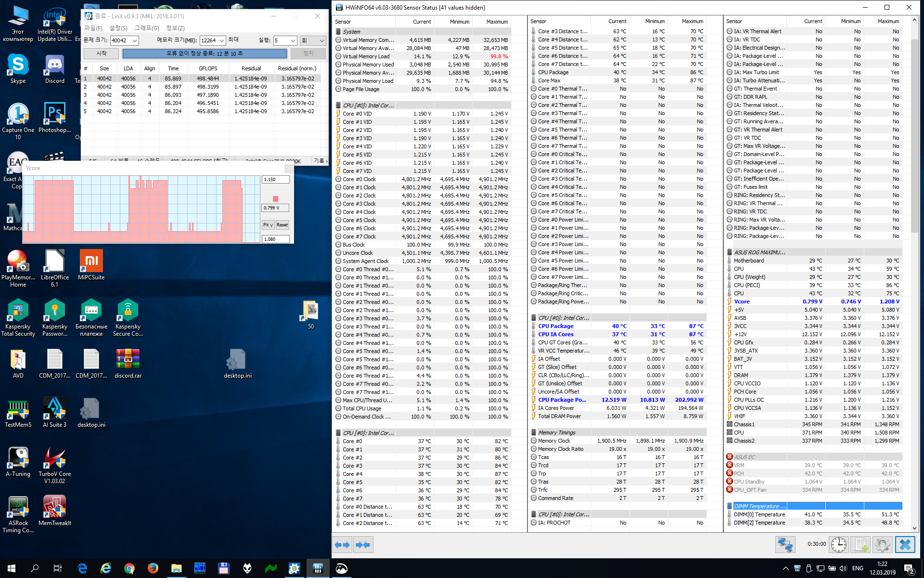
Task: Open HWiNFO sensor settings gear
Action: (882, 545)
